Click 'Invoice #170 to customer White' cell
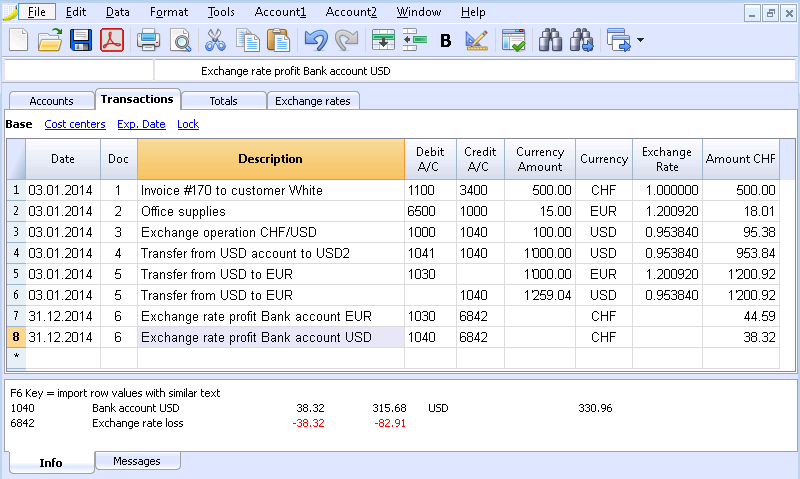The width and height of the screenshot is (800, 479). pyautogui.click(x=271, y=190)
